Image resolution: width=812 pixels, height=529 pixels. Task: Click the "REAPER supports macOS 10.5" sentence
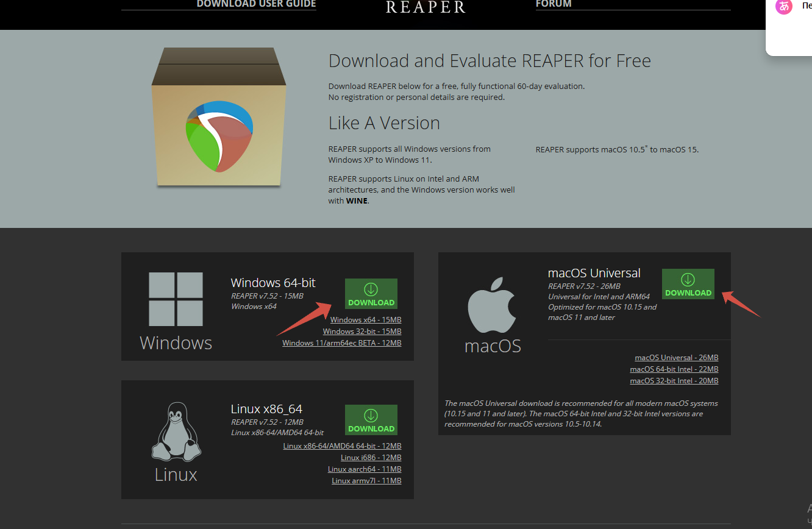617,149
